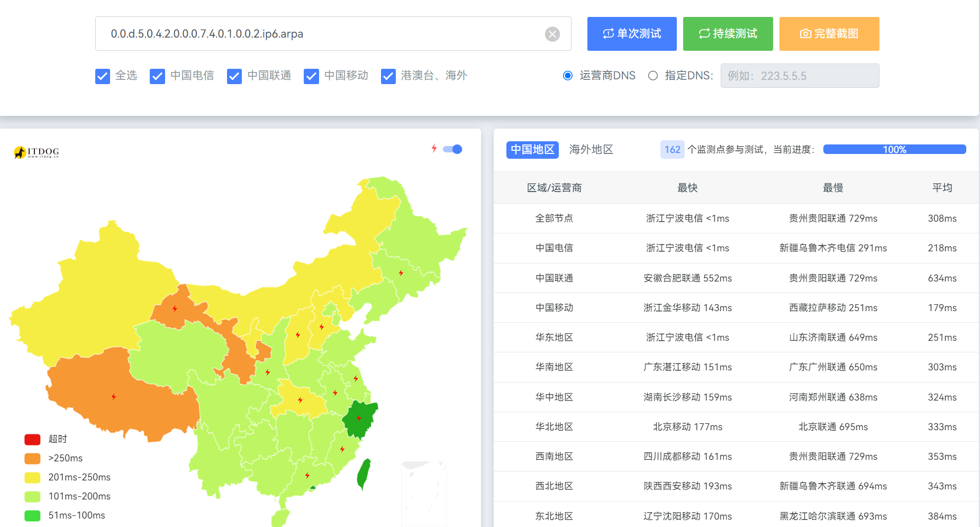Uncheck the 中国电信 checkbox
980x527 pixels.
pyautogui.click(x=157, y=76)
